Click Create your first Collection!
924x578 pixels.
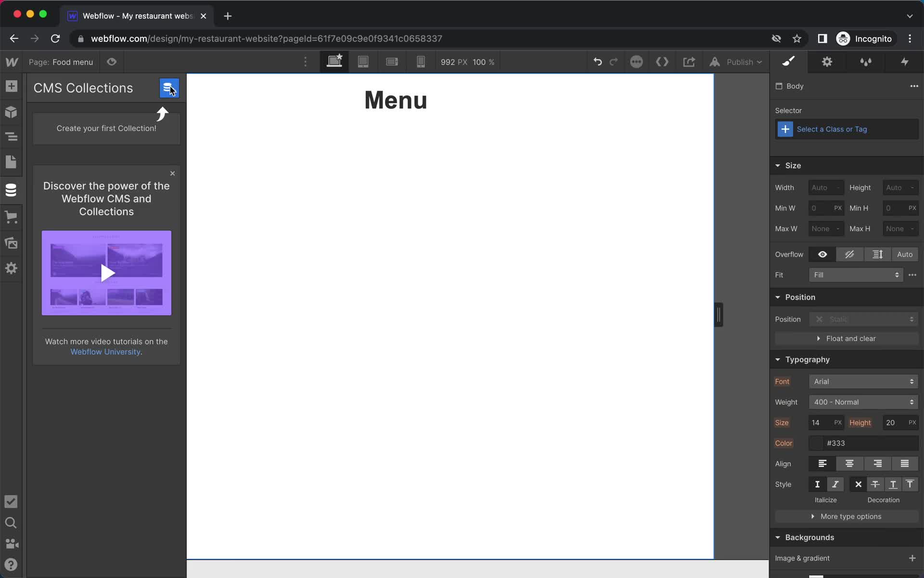pyautogui.click(x=106, y=129)
